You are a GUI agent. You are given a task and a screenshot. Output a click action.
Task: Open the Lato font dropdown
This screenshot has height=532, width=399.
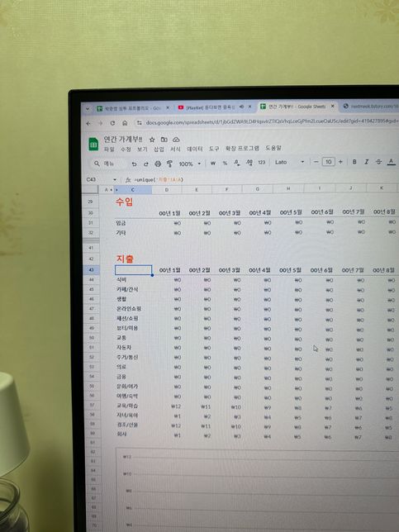pyautogui.click(x=289, y=162)
